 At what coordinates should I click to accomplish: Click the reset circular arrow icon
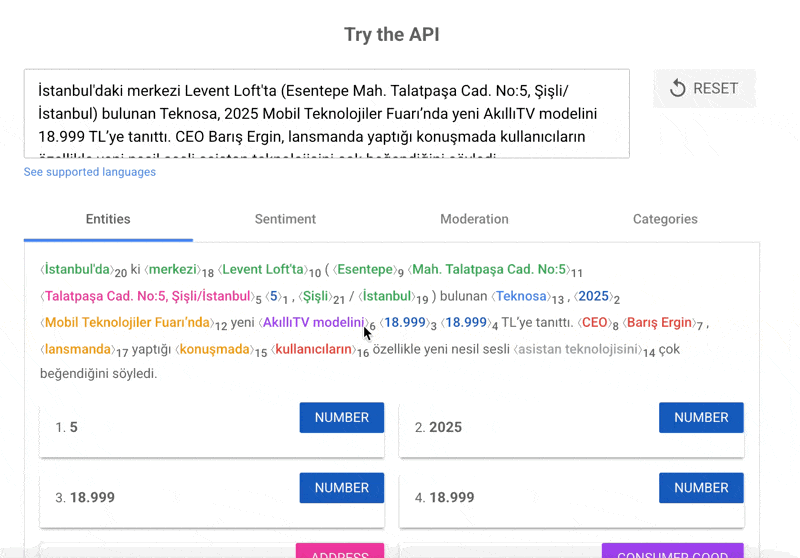tap(678, 88)
